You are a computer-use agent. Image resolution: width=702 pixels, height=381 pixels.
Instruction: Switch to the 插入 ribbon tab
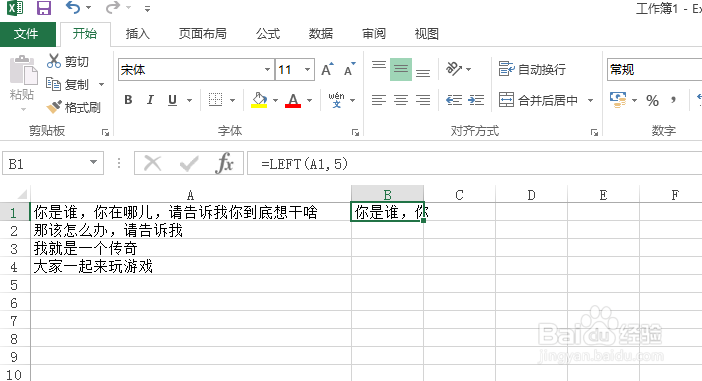[x=137, y=34]
